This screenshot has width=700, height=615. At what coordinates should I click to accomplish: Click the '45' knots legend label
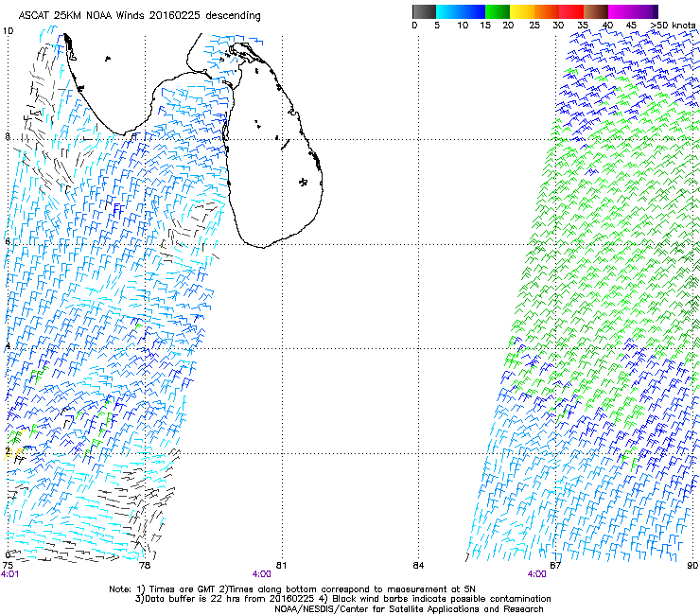(x=631, y=26)
